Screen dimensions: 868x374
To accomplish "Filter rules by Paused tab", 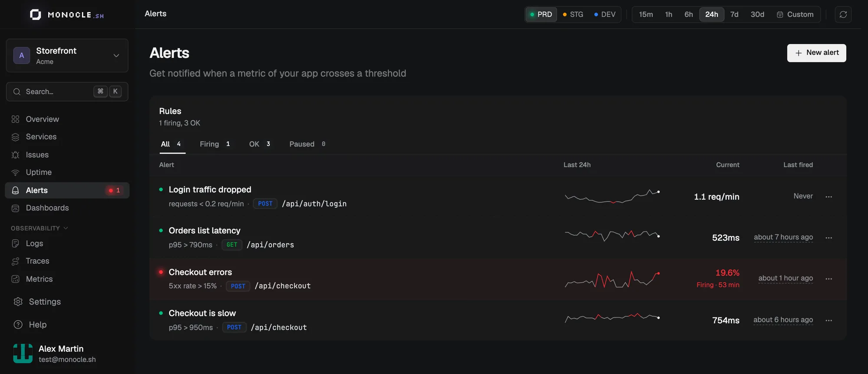I will (x=307, y=144).
